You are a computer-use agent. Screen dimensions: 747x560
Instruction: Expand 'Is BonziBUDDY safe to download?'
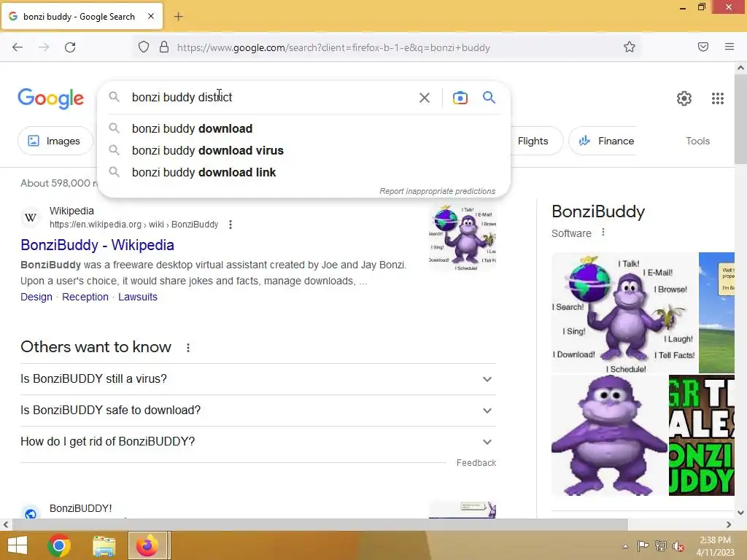pyautogui.click(x=258, y=411)
